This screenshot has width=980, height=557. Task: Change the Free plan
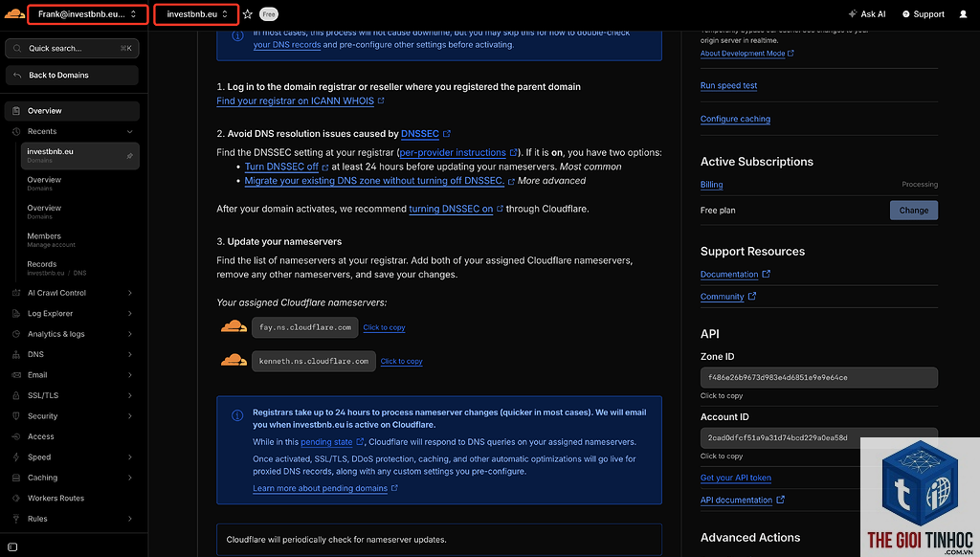[x=913, y=210]
